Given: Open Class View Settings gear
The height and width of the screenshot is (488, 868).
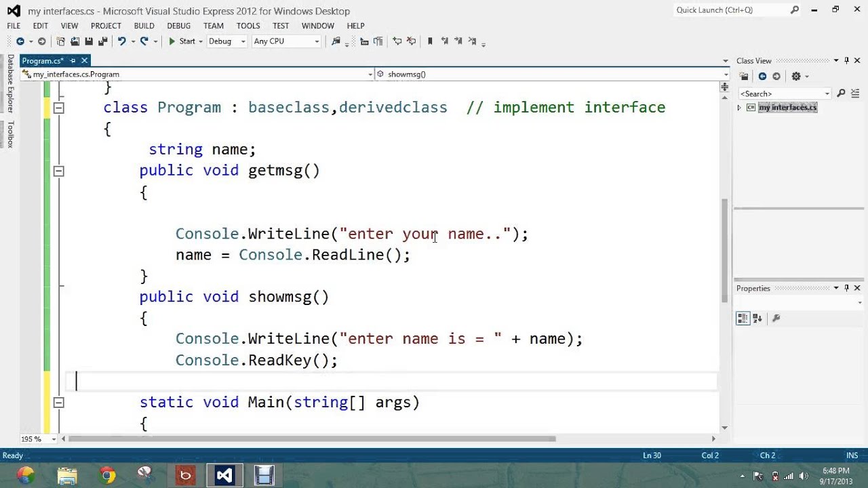Looking at the screenshot, I should click(796, 77).
